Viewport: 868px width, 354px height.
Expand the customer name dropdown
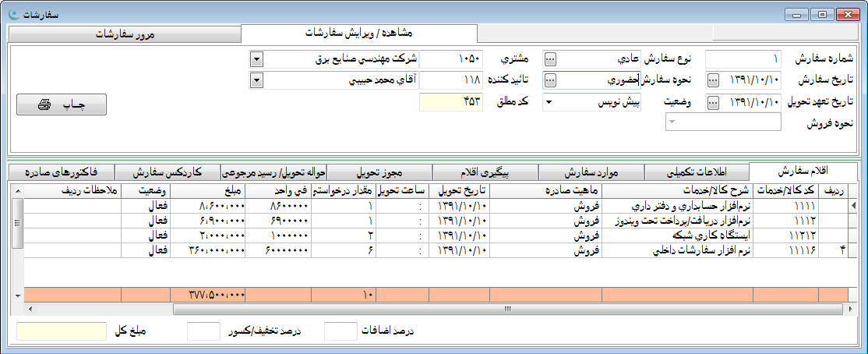pyautogui.click(x=257, y=59)
